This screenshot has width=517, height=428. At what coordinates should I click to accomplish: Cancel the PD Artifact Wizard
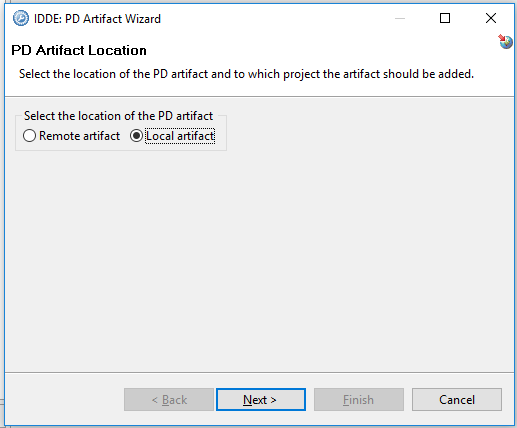[457, 399]
